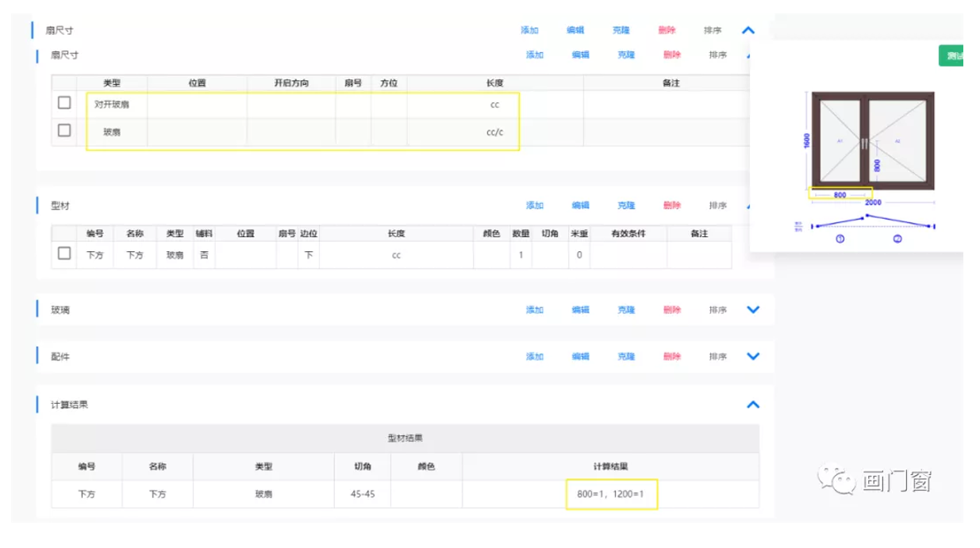980x548 pixels.
Task: Click 排序 in the 型材 section
Action: click(x=717, y=205)
